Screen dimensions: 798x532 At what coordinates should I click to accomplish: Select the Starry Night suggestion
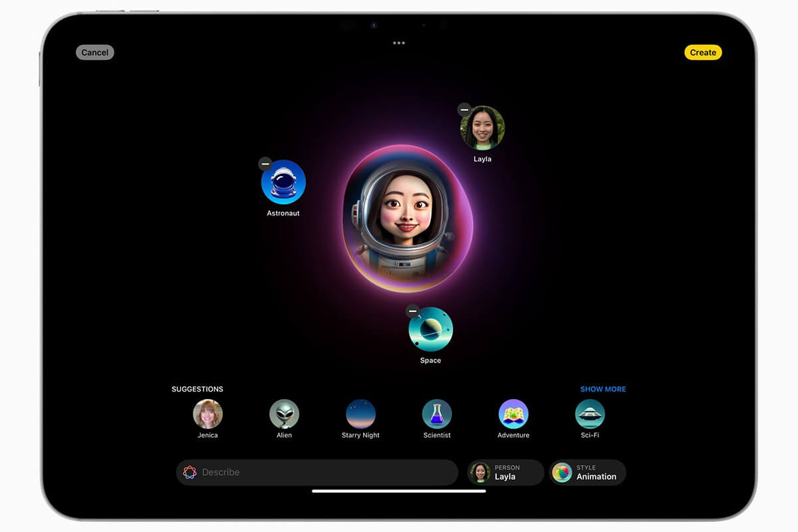(360, 413)
